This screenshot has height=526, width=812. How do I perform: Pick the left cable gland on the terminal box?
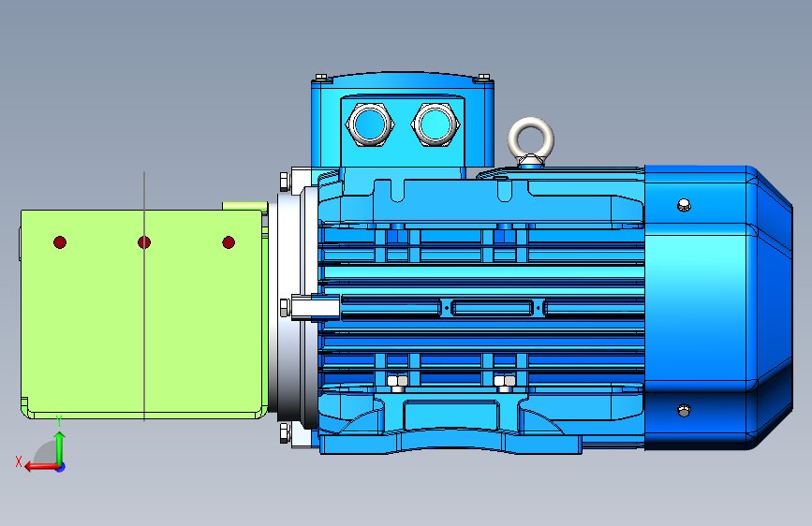[370, 124]
